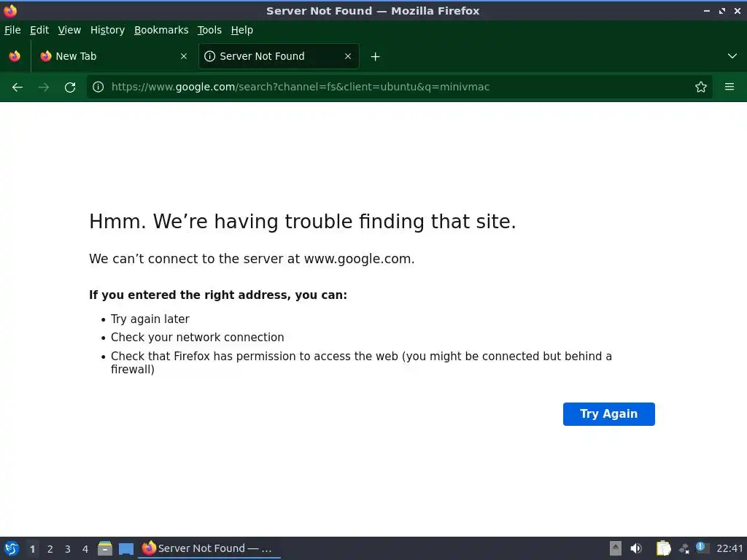Open the Edit menu
747x560 pixels.
click(39, 30)
